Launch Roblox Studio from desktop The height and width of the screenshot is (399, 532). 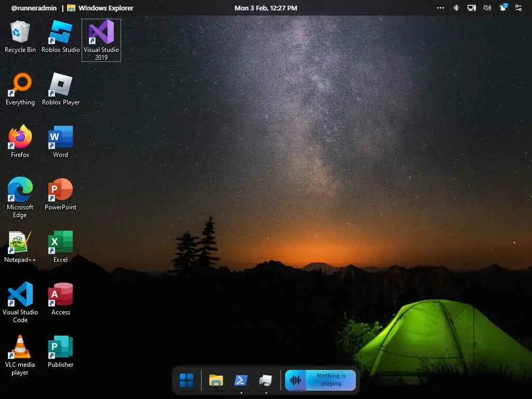pos(61,37)
